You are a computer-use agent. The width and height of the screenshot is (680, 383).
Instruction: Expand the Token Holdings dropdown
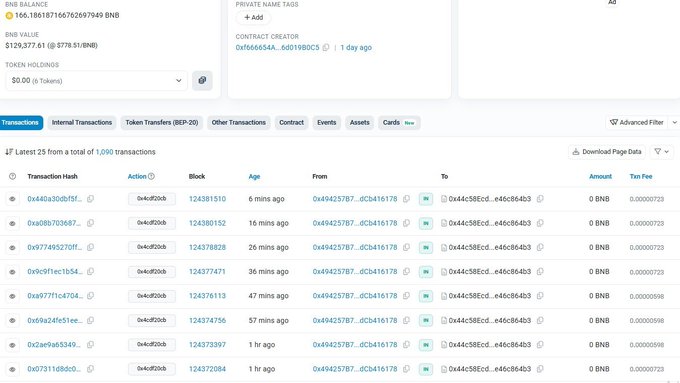tap(96, 81)
